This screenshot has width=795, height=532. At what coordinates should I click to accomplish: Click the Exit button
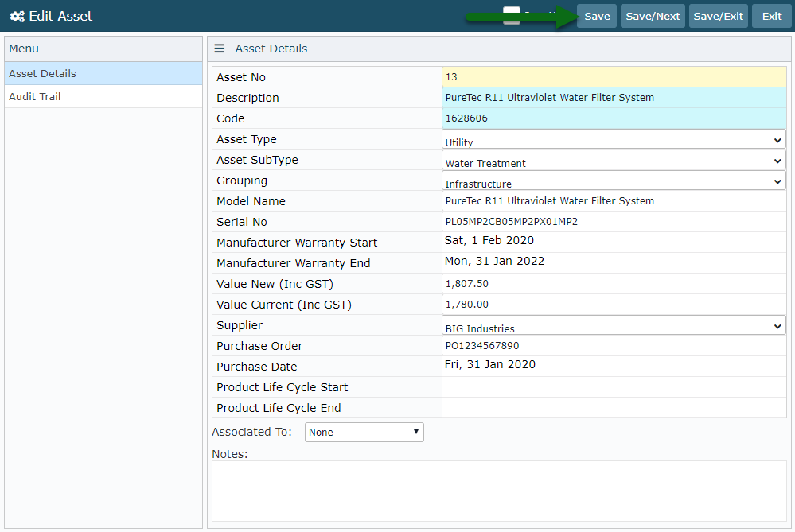point(772,16)
